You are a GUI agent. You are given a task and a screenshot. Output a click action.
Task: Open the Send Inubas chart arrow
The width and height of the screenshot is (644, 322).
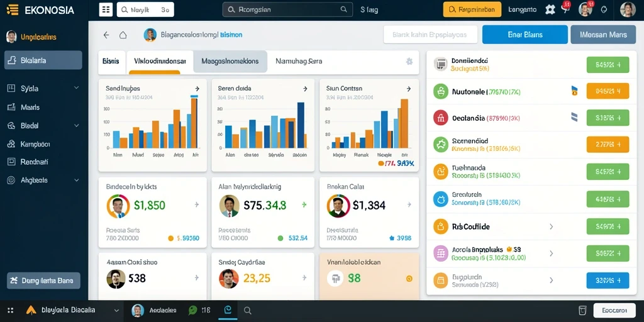(x=197, y=88)
